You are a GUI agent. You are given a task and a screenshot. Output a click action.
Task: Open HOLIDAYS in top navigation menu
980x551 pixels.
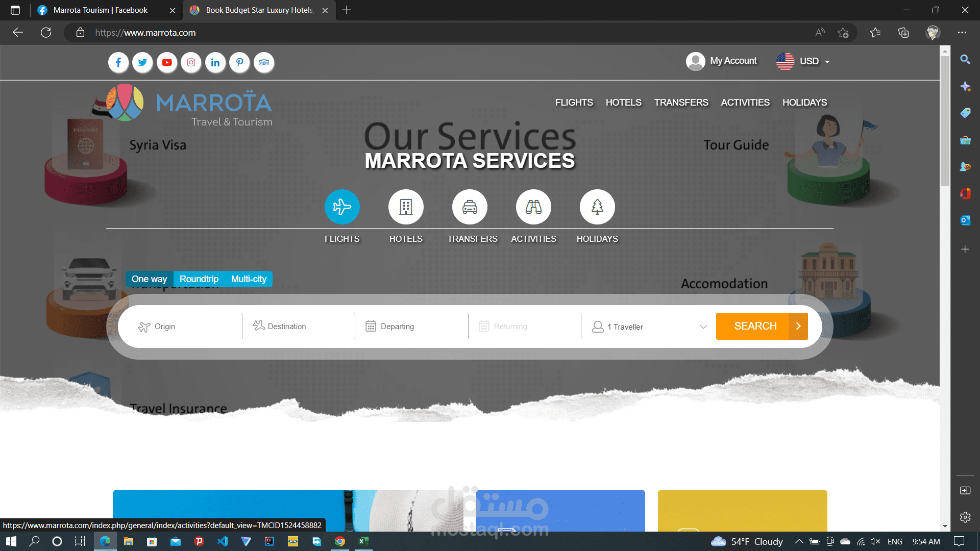pyautogui.click(x=804, y=103)
